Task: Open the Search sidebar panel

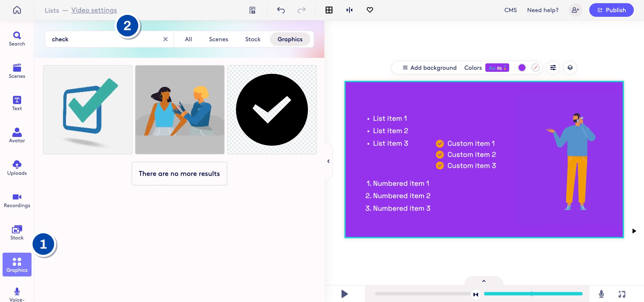Action: point(17,39)
